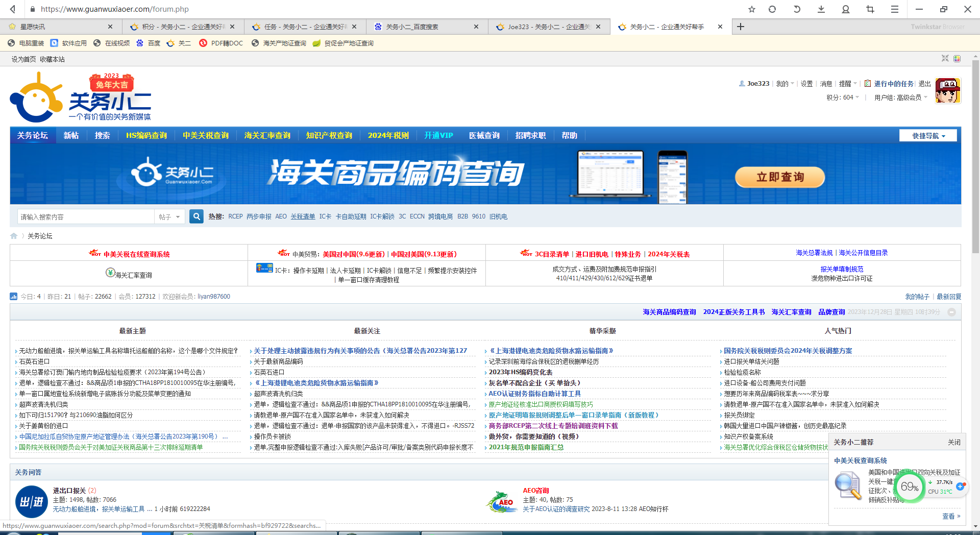This screenshot has width=980, height=535.
Task: Open 贸促会产地证查询 bookmark
Action: coord(343,43)
